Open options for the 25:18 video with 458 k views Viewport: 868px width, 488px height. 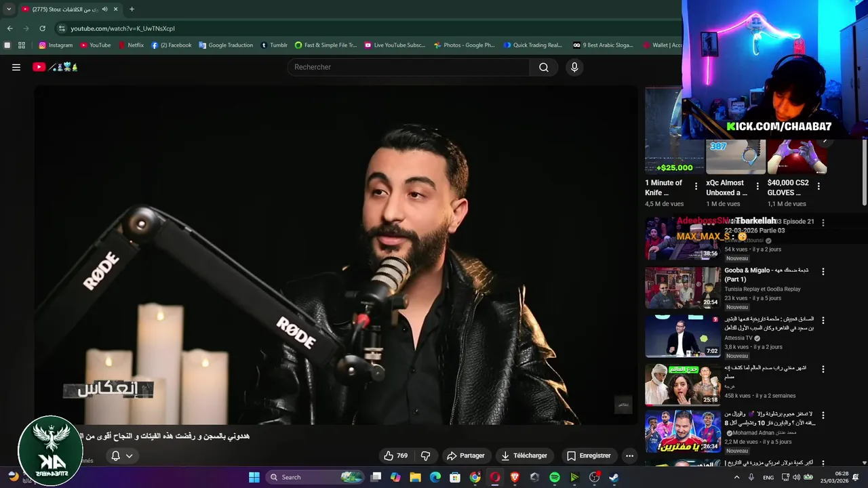point(823,369)
